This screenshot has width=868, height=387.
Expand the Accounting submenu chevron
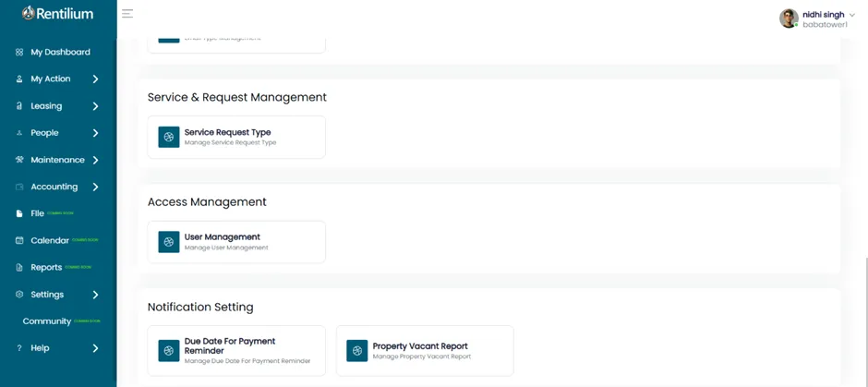95,187
